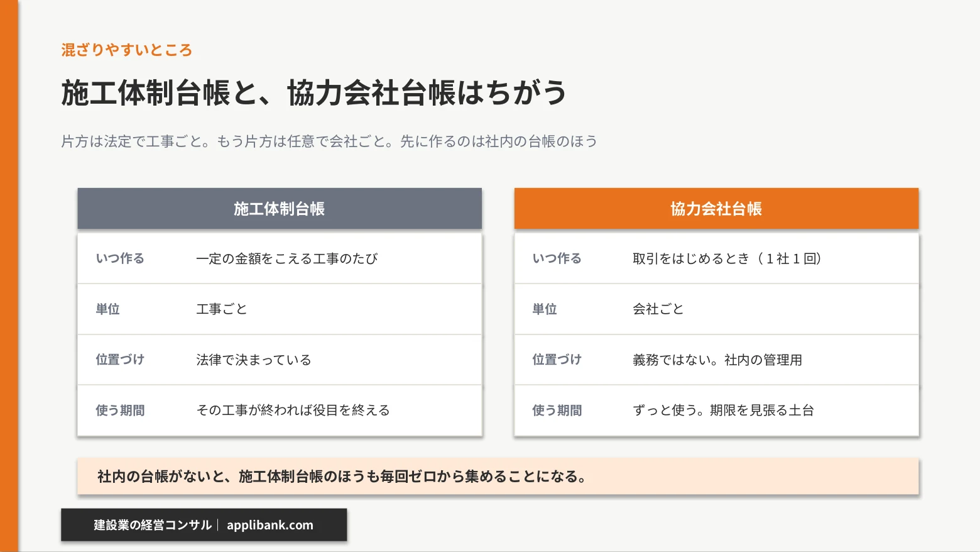Click the description line starting with 片方は法定で工事ごと
This screenshot has height=552, width=980.
click(329, 141)
